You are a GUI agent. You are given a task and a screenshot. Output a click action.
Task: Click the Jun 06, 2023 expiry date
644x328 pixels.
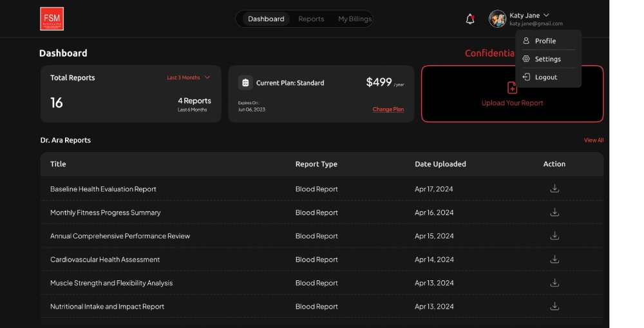point(251,110)
